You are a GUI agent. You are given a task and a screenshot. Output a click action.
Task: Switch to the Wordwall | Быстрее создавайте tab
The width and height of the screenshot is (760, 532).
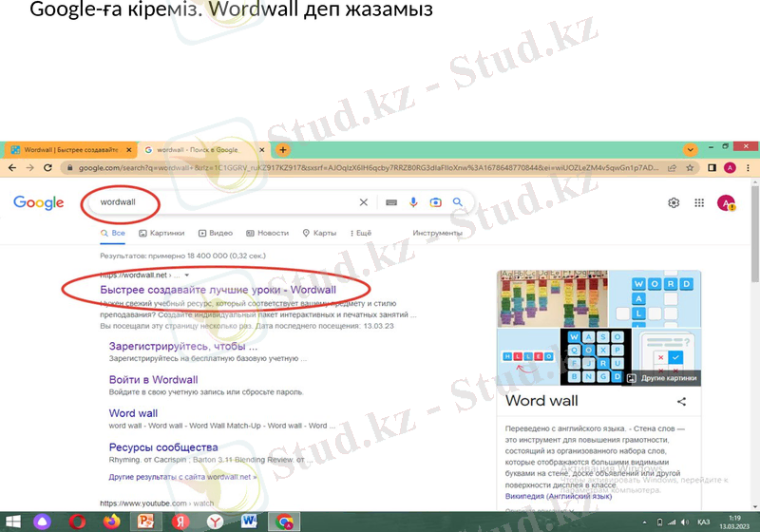tap(71, 150)
